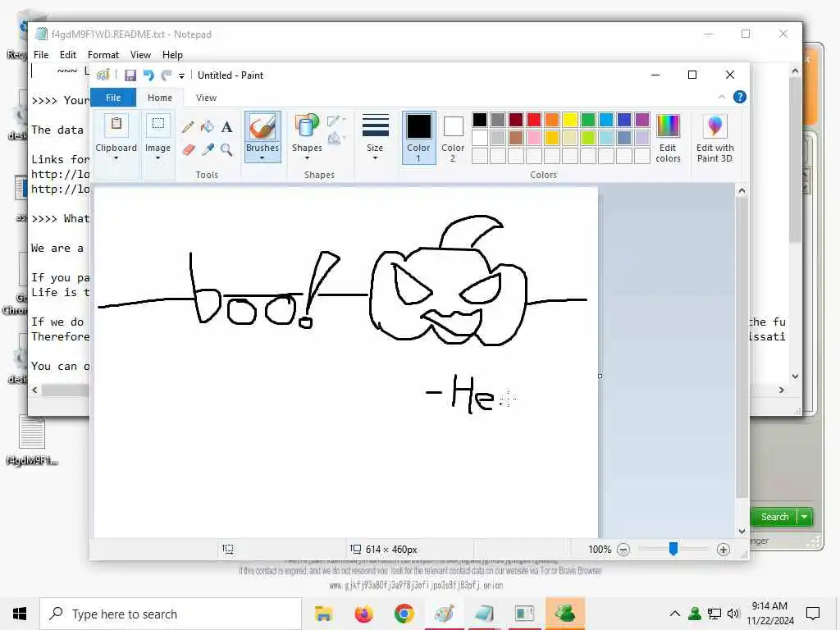Click the Redo arrow in Paint toolbar

coord(167,75)
